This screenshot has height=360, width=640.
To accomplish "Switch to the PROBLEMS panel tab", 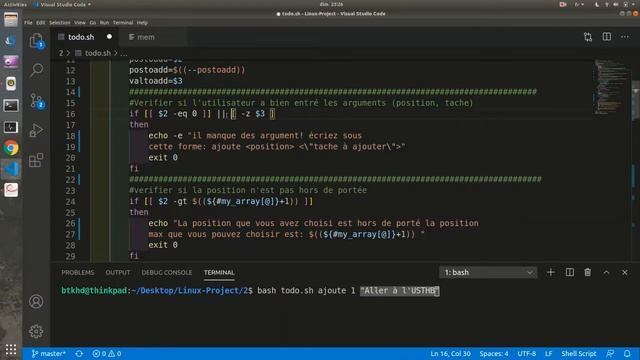I will point(78,273).
